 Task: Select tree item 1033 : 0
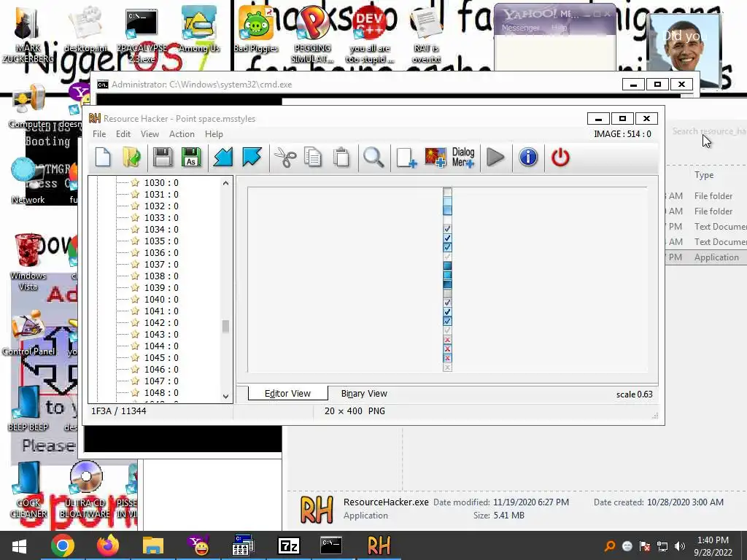[161, 217]
